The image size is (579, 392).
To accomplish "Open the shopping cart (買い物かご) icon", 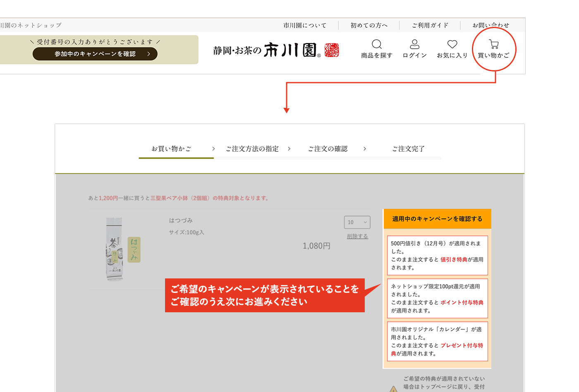I will (493, 45).
